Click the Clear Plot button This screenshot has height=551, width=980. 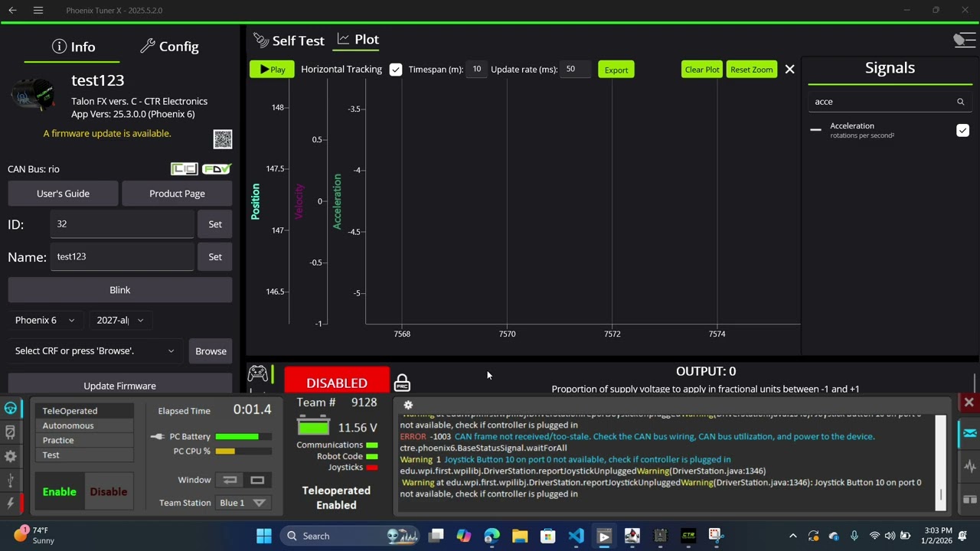coord(702,70)
